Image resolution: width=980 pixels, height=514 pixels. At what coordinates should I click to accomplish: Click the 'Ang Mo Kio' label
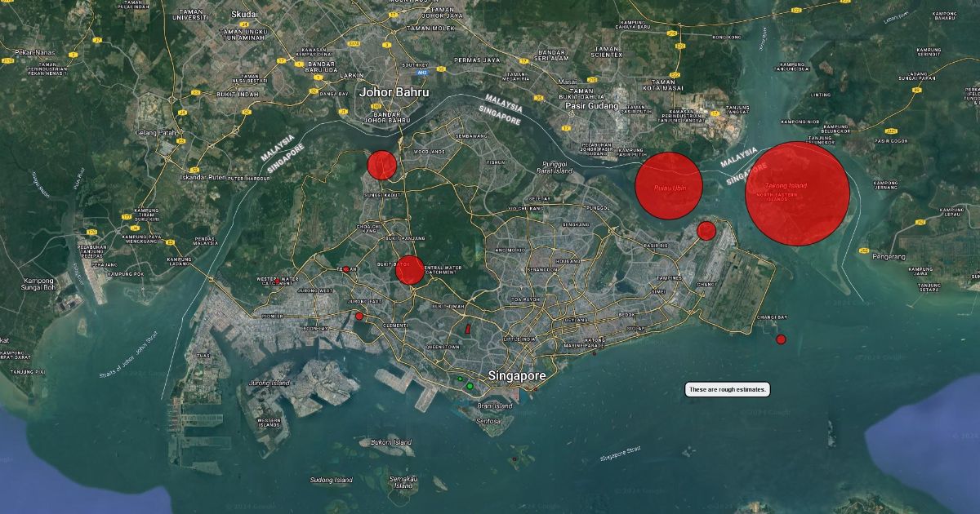point(511,250)
